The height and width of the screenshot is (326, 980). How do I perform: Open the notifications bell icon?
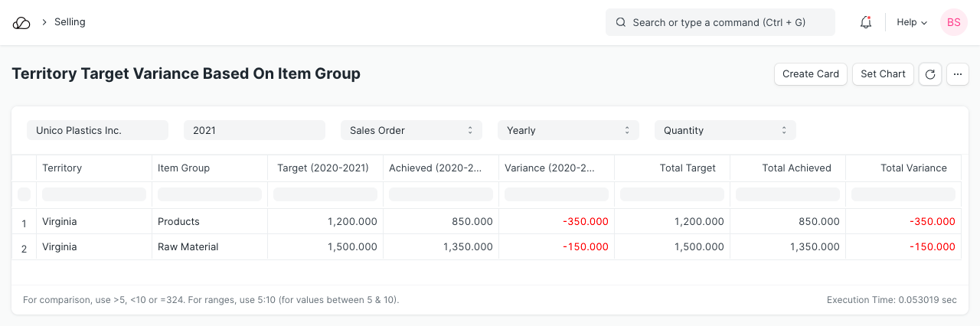tap(866, 23)
